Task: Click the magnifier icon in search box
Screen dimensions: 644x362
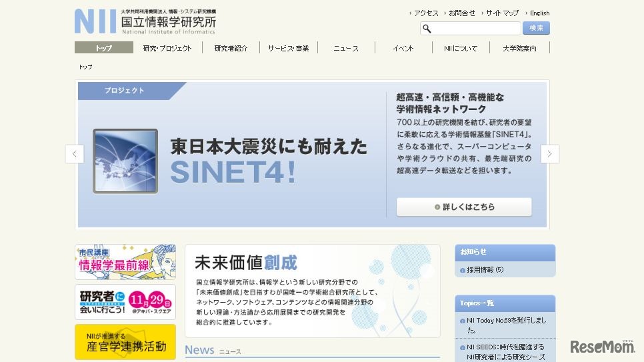Action: (427, 29)
